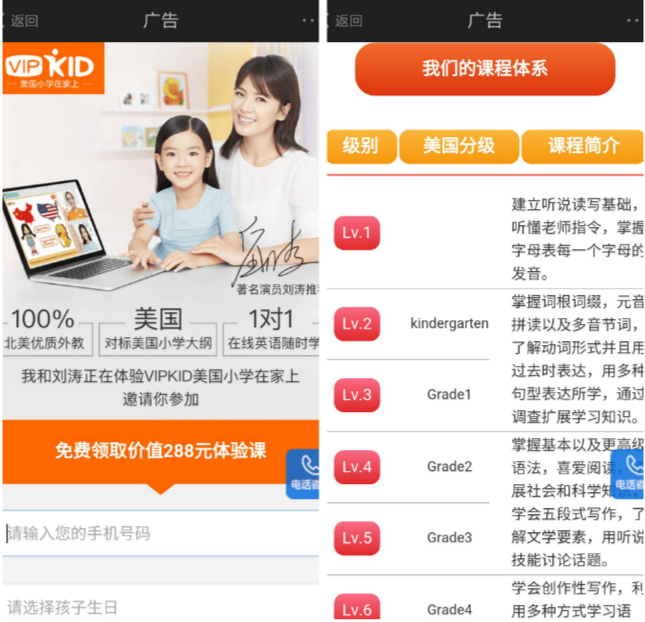
Task: Select the Lv.4 level badge
Action: pyautogui.click(x=357, y=467)
